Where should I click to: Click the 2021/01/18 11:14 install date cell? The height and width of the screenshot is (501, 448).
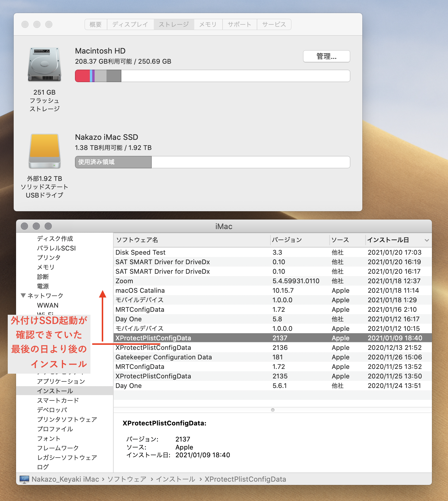point(393,290)
